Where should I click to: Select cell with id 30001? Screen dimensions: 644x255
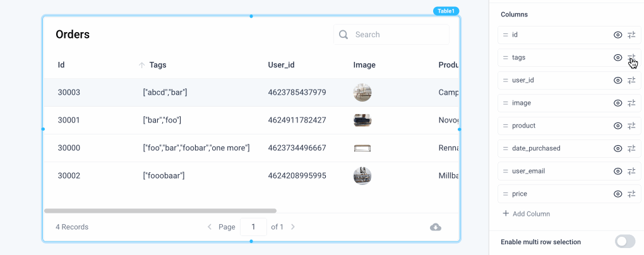(69, 121)
